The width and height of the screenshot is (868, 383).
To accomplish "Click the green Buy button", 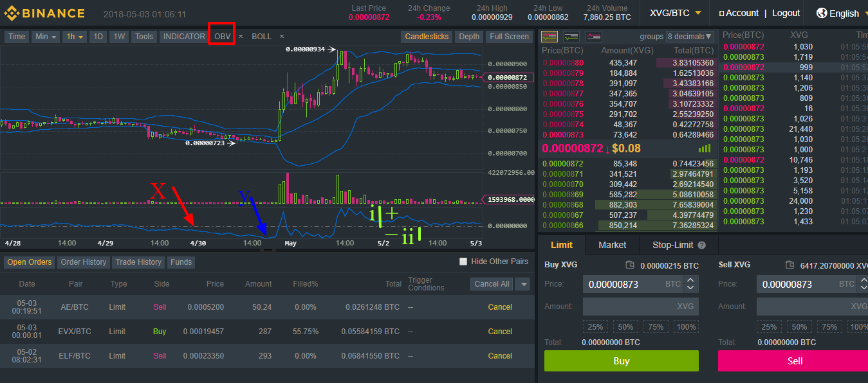I will [x=622, y=361].
